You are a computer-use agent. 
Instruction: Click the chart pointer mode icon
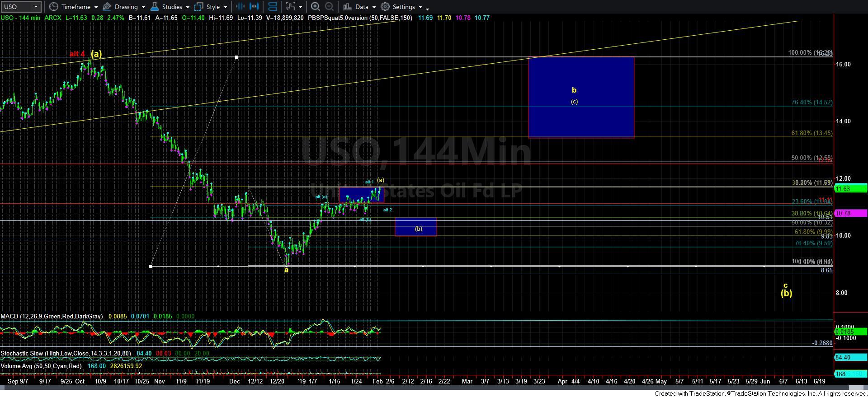pos(290,7)
